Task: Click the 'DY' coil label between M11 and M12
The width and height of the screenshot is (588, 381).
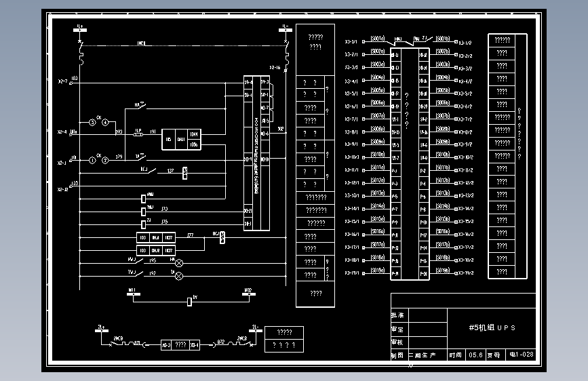Action: point(195,298)
